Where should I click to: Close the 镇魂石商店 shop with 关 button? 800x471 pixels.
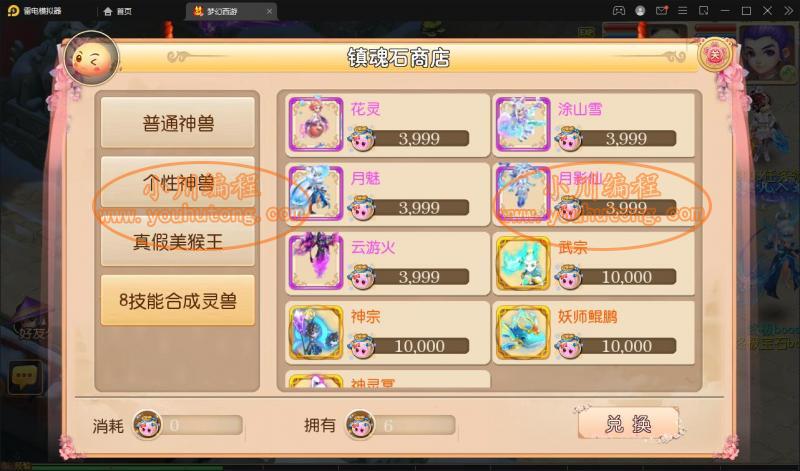coord(715,54)
